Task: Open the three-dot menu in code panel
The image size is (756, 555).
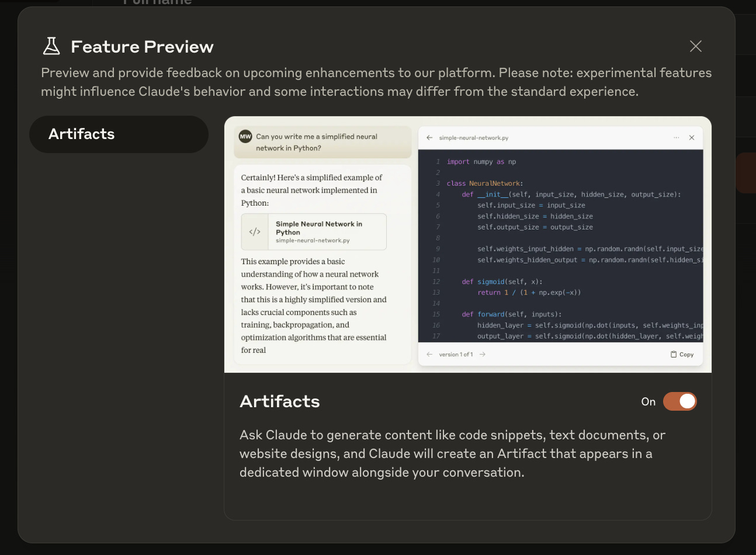Action: click(676, 138)
